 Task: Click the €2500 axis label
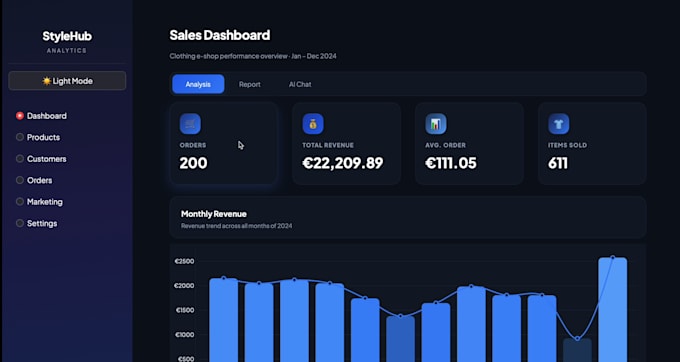coord(184,261)
